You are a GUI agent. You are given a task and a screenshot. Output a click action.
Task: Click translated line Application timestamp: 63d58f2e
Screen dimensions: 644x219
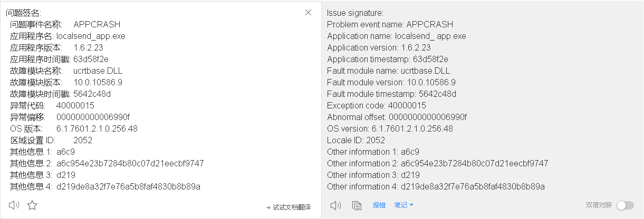pos(388,59)
